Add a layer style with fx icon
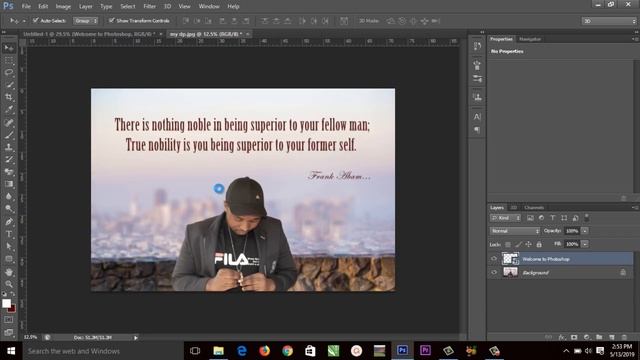 pos(562,337)
